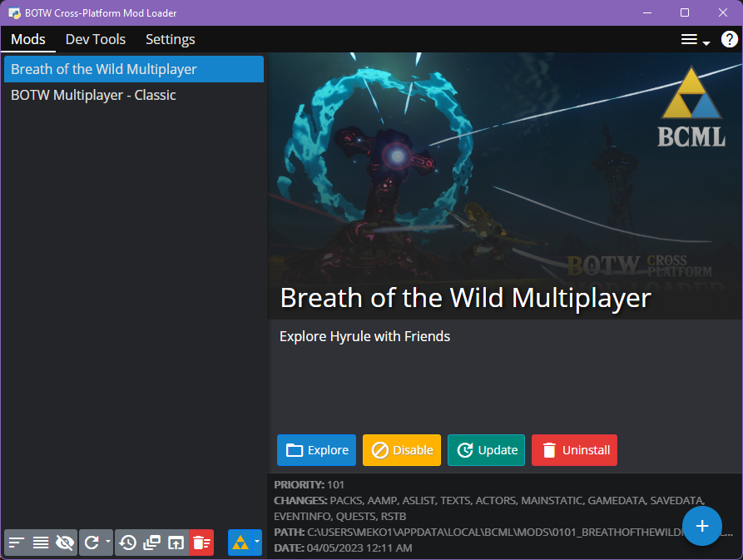Toggle the crossed-eye hide disabled mods icon

(65, 543)
